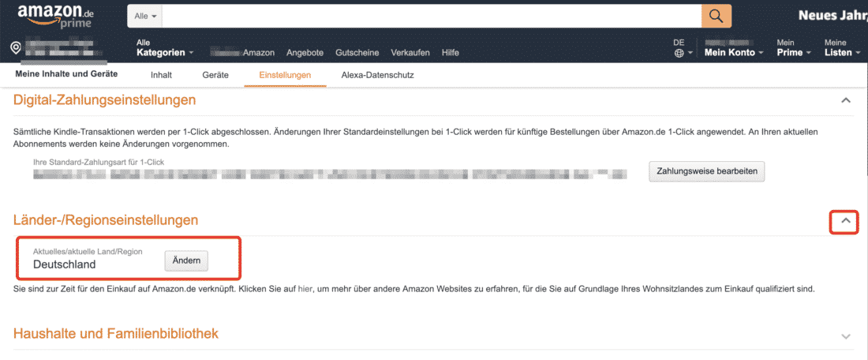
Task: Switch to the Inhalt tab
Action: [x=161, y=75]
